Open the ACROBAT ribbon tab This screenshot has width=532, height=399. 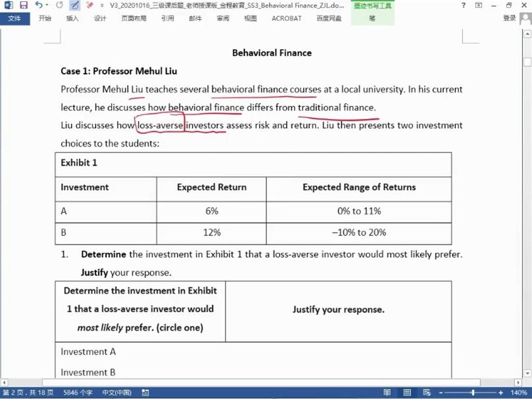pyautogui.click(x=287, y=18)
